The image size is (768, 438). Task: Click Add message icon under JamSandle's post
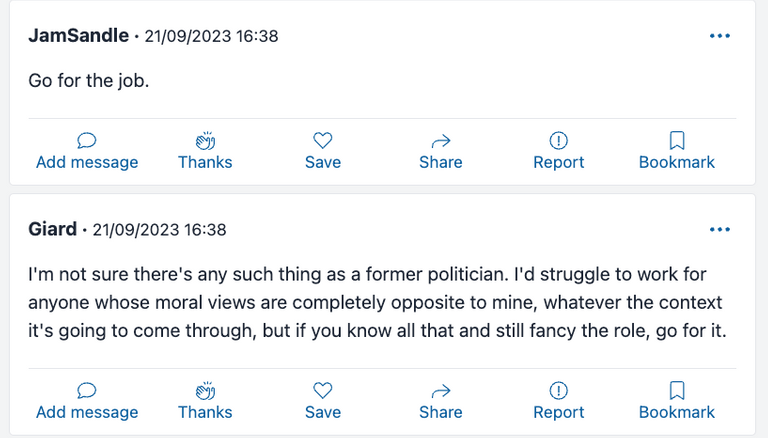click(87, 141)
